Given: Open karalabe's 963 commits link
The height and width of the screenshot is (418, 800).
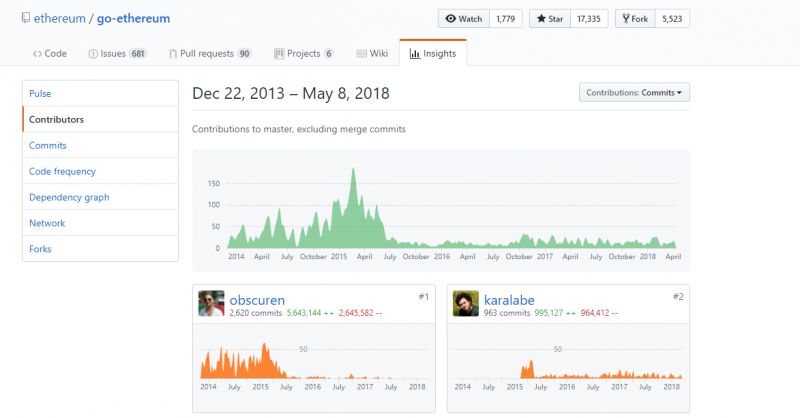Looking at the screenshot, I should point(507,313).
